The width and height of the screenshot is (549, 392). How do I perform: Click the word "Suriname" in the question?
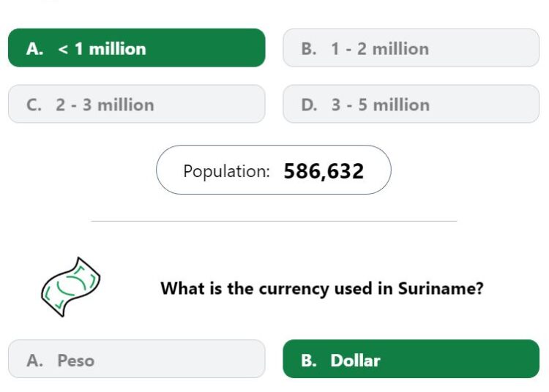tap(441, 288)
